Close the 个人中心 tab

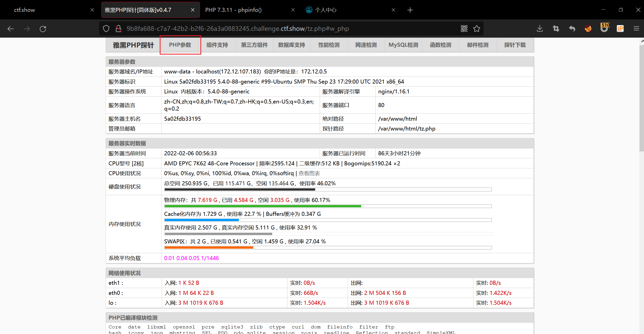pos(393,10)
